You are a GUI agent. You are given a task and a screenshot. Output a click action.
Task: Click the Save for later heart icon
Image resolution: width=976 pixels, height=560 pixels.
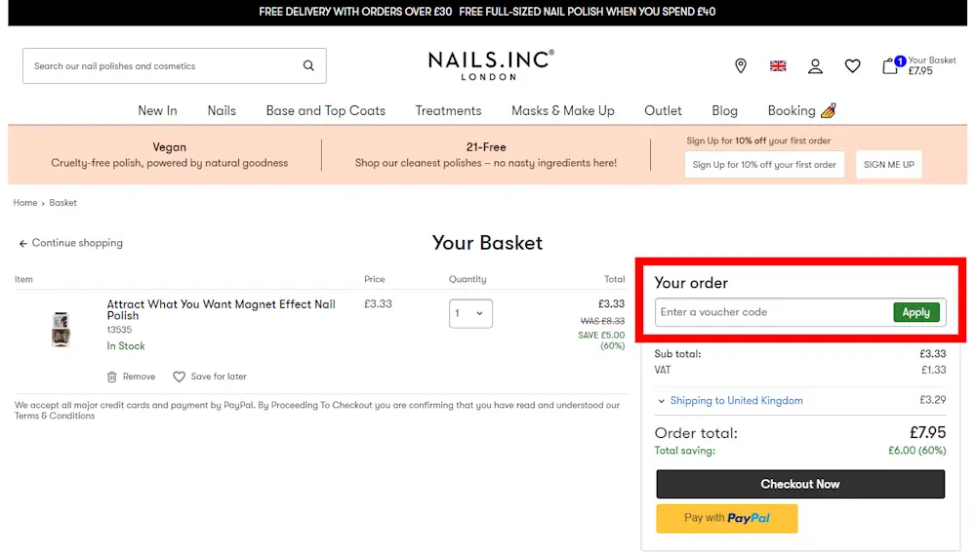click(180, 377)
